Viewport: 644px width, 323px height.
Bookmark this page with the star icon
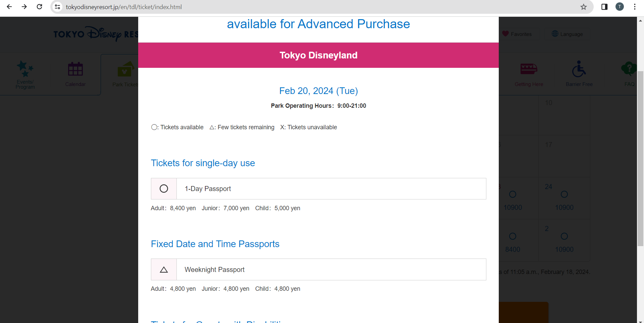(584, 7)
